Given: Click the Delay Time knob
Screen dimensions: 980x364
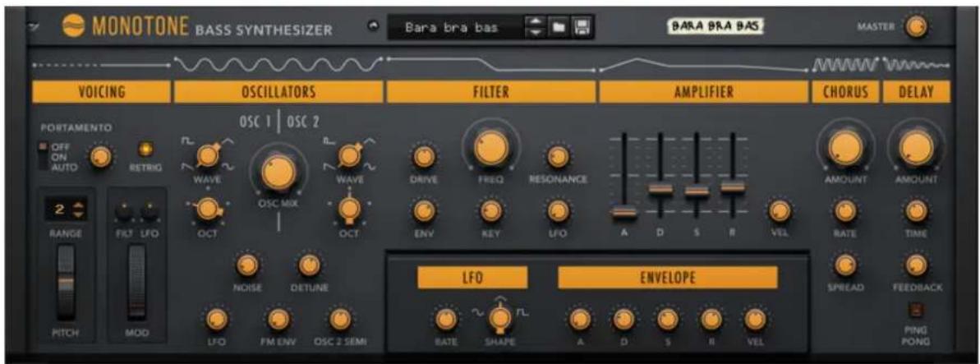Looking at the screenshot, I should coord(916,211).
